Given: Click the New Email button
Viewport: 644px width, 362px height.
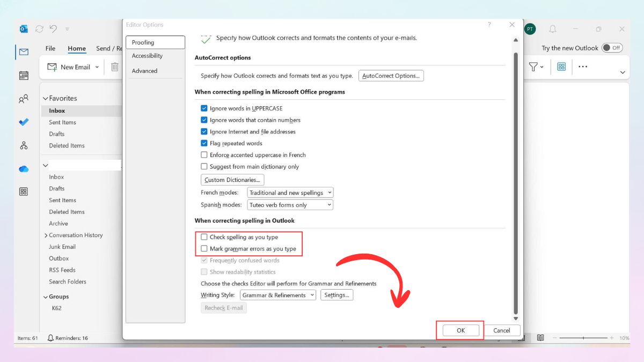Looking at the screenshot, I should [x=69, y=67].
